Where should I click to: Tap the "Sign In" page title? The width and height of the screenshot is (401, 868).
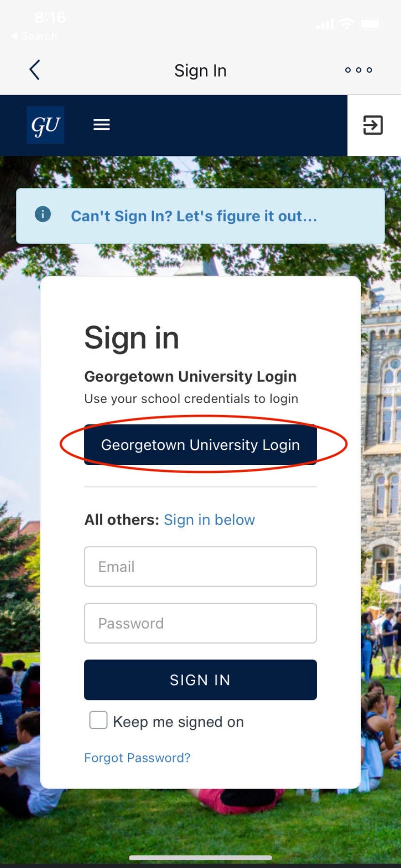200,71
